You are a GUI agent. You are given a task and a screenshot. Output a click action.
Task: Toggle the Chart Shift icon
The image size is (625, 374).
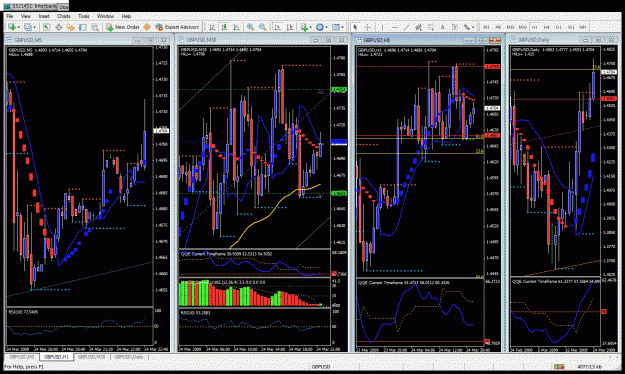(x=290, y=27)
